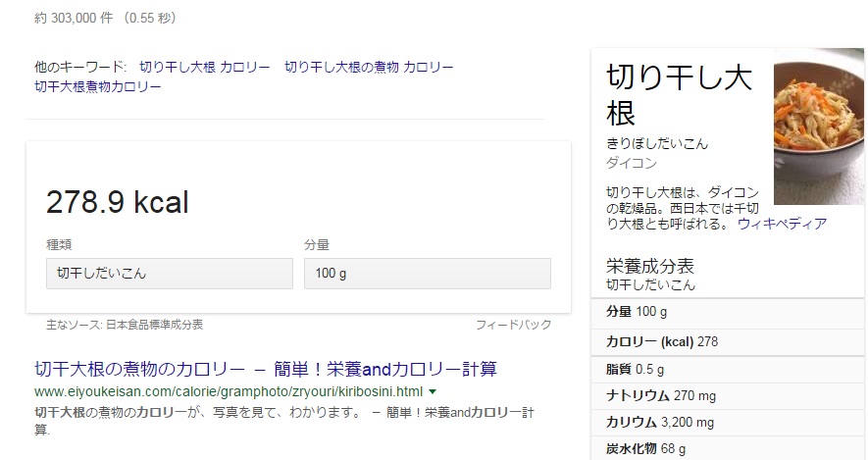Select the カロリー (kcal) 278 row
The image size is (868, 460).
(x=728, y=341)
